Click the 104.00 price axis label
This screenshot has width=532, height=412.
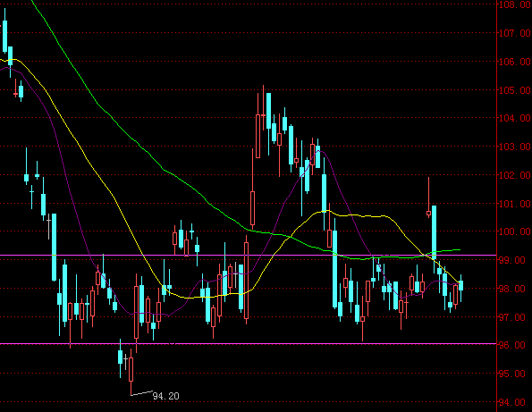[515, 118]
